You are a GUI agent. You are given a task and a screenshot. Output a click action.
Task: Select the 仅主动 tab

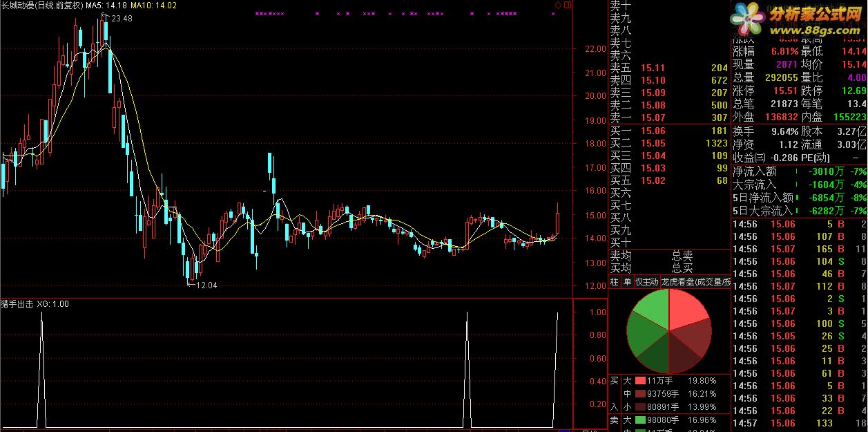click(646, 282)
